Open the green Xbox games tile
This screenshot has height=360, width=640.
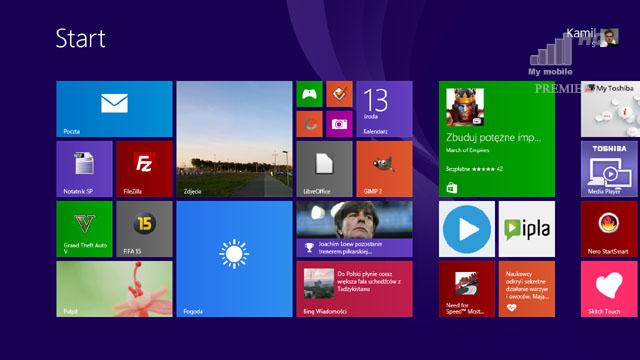(309, 94)
